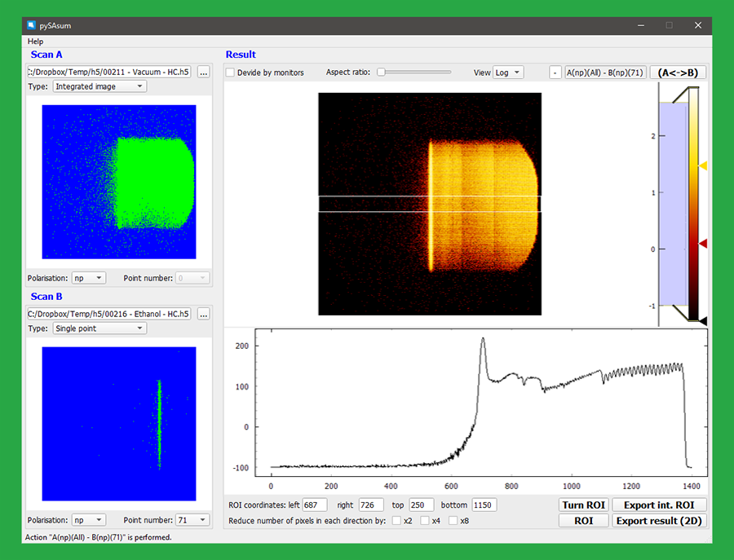Open Scan A Type dropdown Integrated image
Image resolution: width=734 pixels, height=560 pixels.
coord(99,86)
